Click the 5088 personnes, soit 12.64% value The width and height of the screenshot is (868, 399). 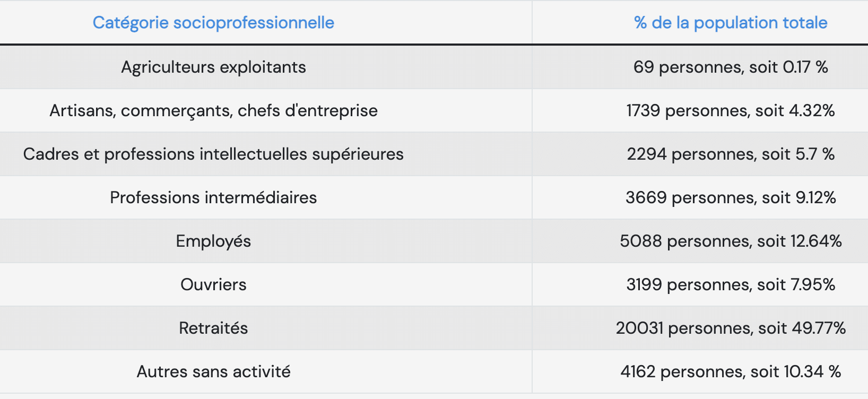click(731, 241)
